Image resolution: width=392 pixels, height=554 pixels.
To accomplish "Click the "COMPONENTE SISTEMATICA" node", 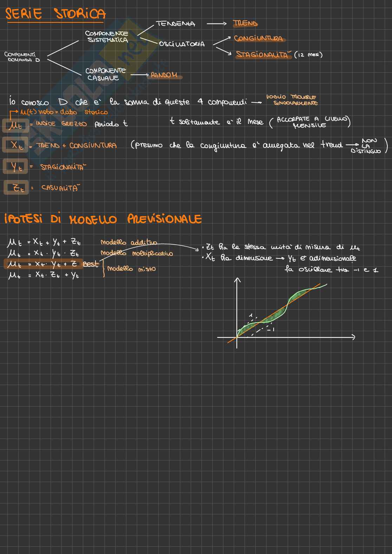I will click(107, 37).
